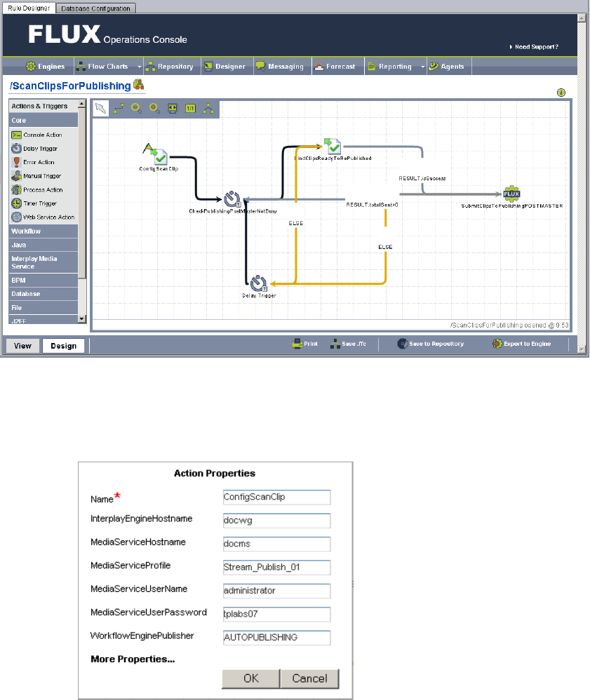Click the MediaServiceUserPassword field

pyautogui.click(x=277, y=614)
